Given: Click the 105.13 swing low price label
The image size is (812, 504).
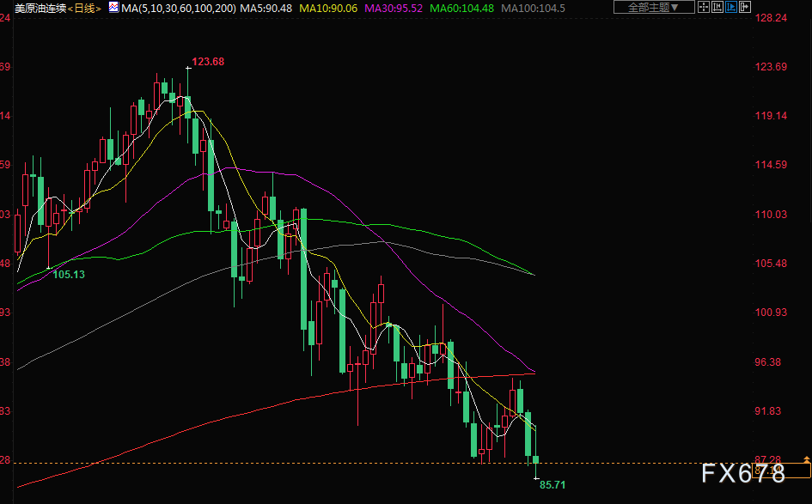Looking at the screenshot, I should pyautogui.click(x=69, y=275).
